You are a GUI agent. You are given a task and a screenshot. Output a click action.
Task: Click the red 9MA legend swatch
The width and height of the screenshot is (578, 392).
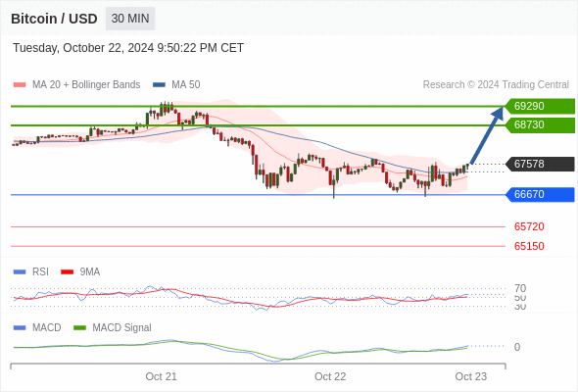[x=67, y=272]
